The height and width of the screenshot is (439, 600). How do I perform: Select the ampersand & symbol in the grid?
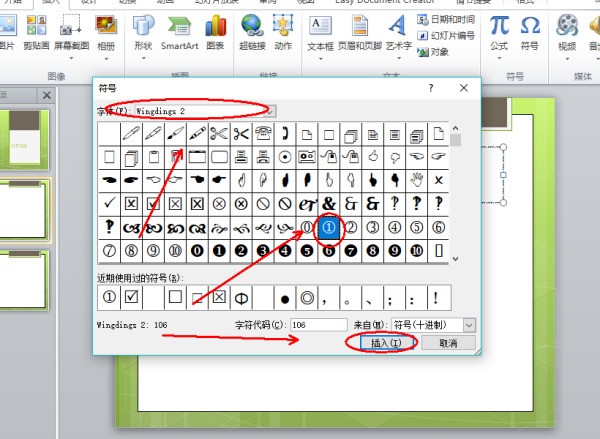click(329, 204)
